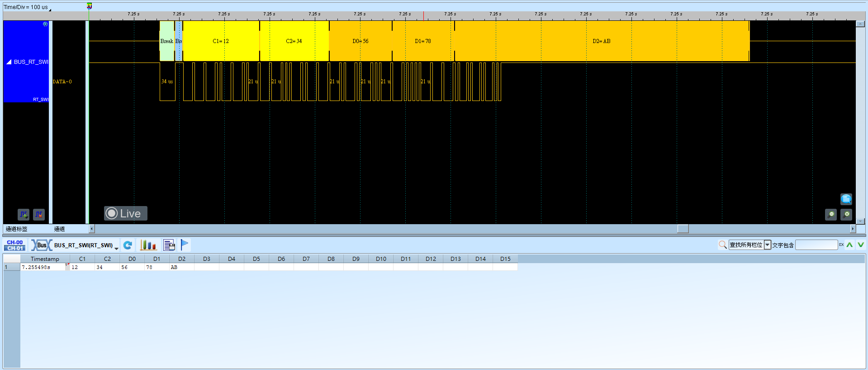Click the Bus decode icon
The image size is (868, 370).
tap(41, 245)
